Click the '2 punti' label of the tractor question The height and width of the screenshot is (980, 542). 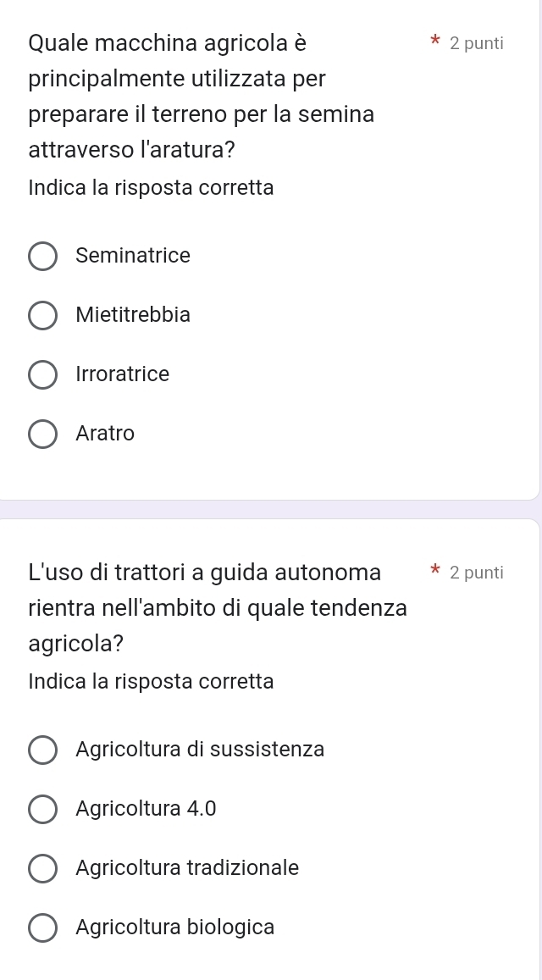[x=477, y=573]
